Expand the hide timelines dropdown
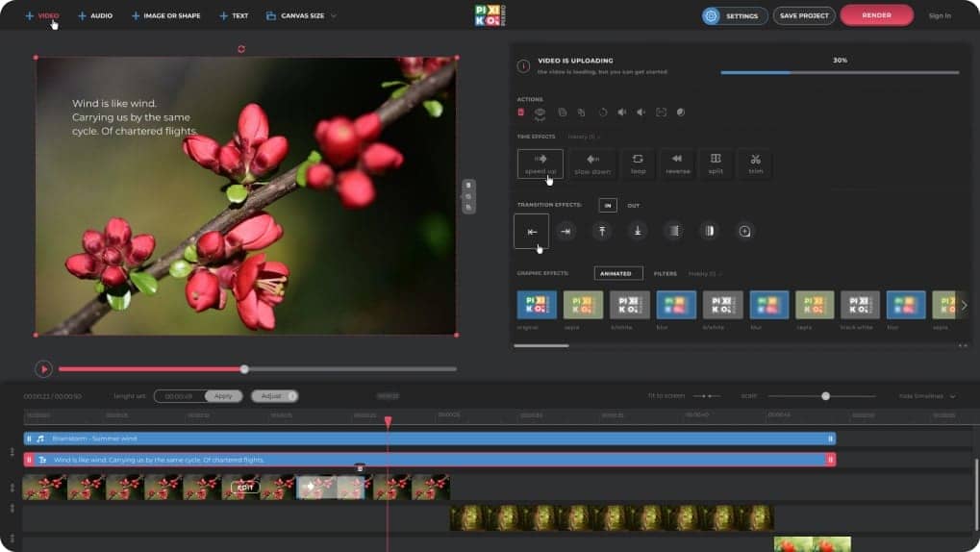Screen dimensions: 980x552 pos(927,395)
